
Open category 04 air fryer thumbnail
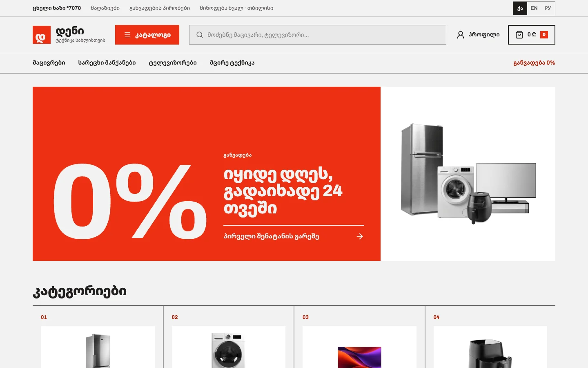(x=490, y=347)
